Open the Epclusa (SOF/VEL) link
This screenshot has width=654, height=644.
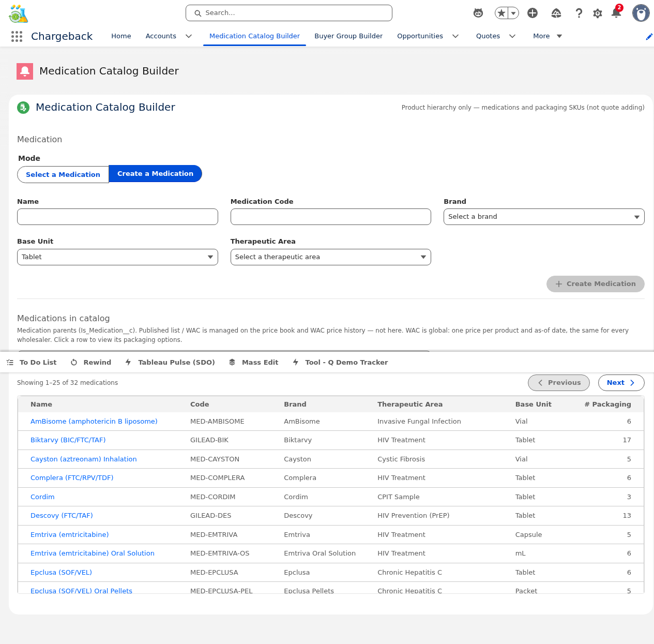tap(61, 573)
